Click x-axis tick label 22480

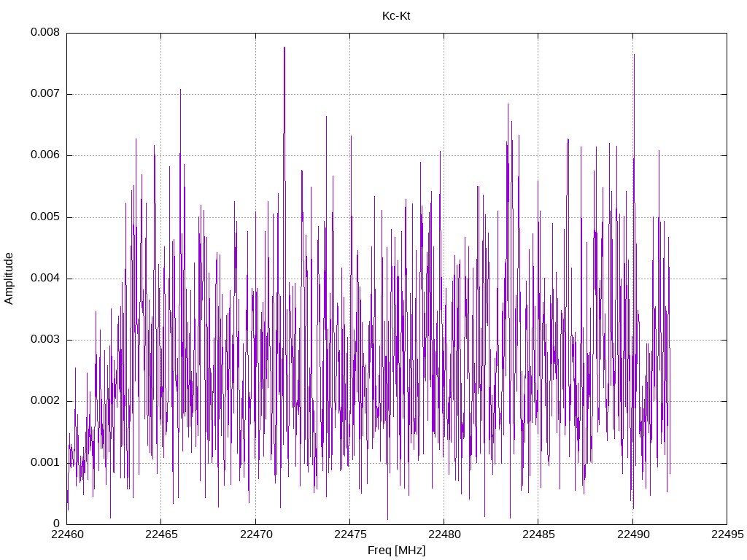(x=444, y=534)
